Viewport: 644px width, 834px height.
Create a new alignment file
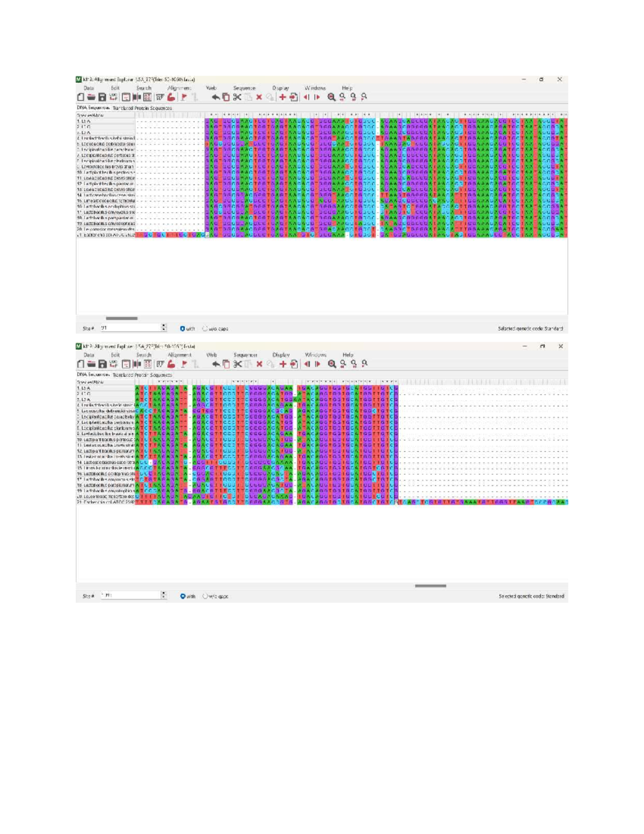point(80,97)
